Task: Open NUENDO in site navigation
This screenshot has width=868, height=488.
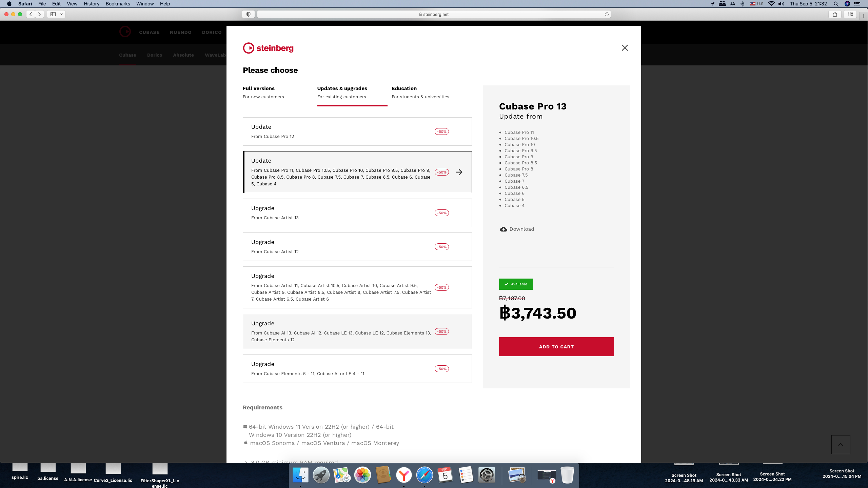Action: (181, 32)
